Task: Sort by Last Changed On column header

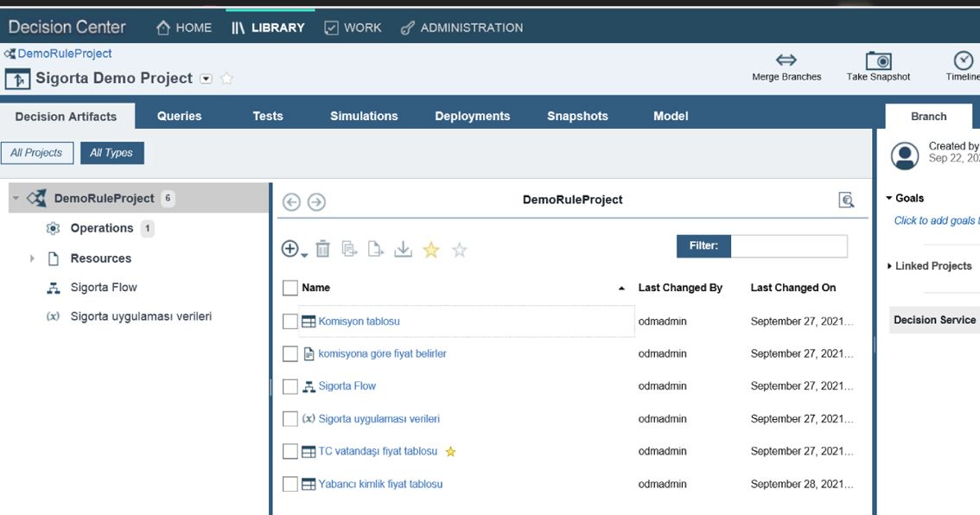Action: (792, 288)
